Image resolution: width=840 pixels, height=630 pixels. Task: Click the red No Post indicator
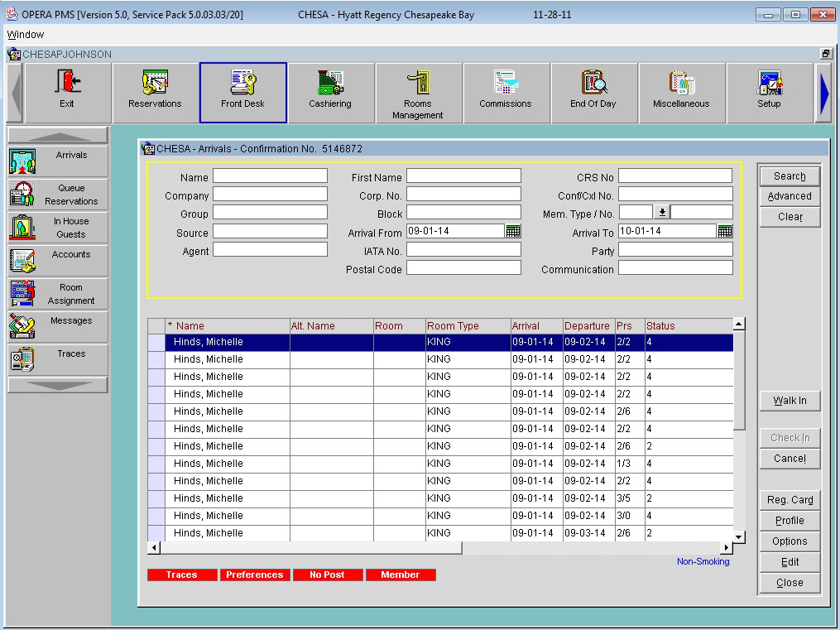click(328, 575)
